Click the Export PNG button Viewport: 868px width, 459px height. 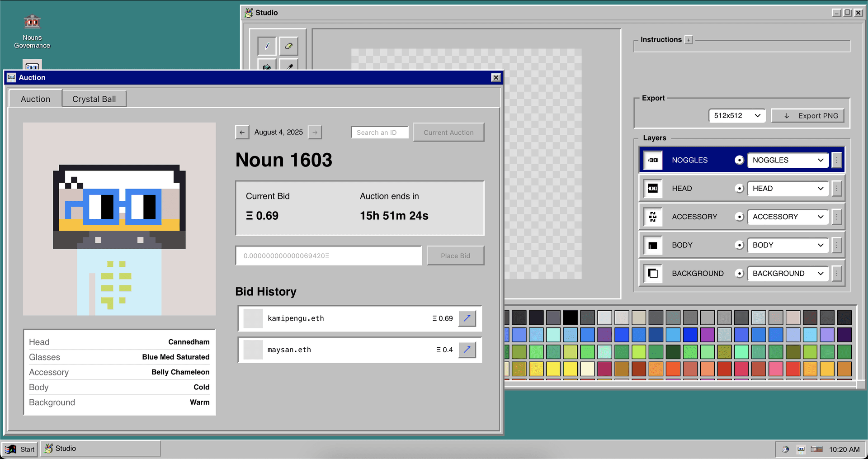point(807,116)
